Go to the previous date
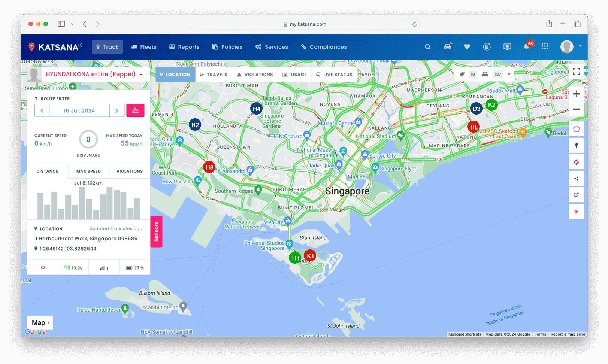Screen dimensions: 608x364 [x=42, y=110]
